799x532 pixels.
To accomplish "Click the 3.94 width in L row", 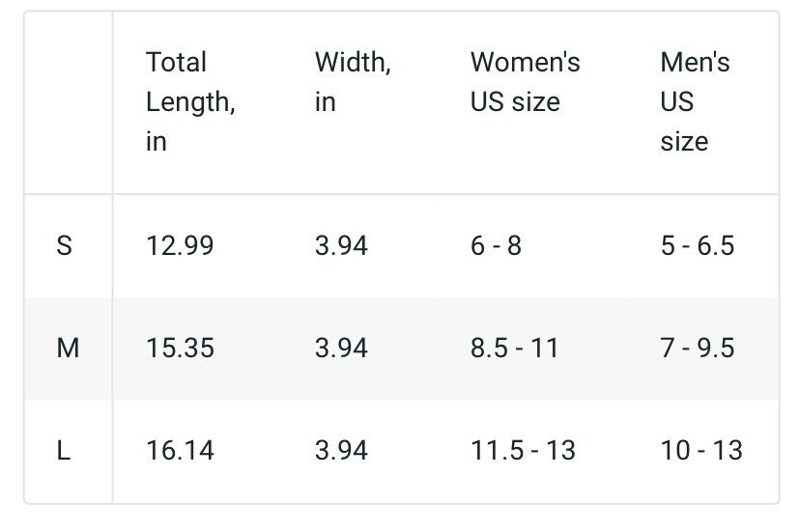I will [341, 451].
